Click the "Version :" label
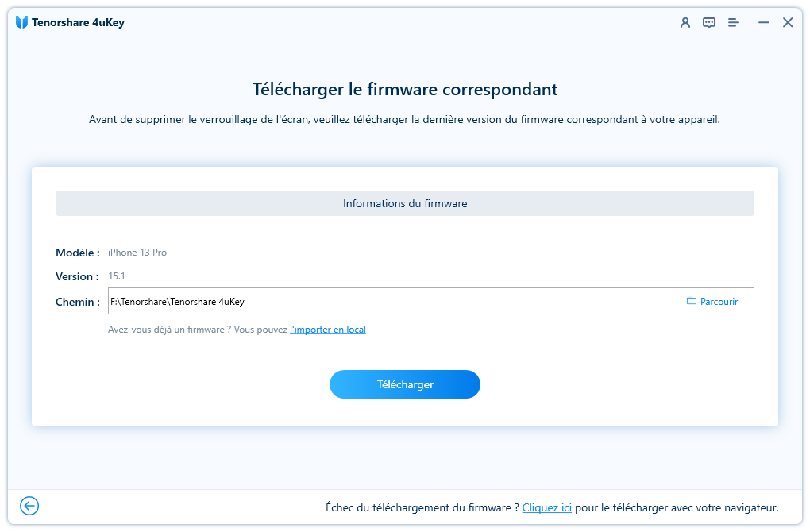The width and height of the screenshot is (810, 532). (77, 276)
